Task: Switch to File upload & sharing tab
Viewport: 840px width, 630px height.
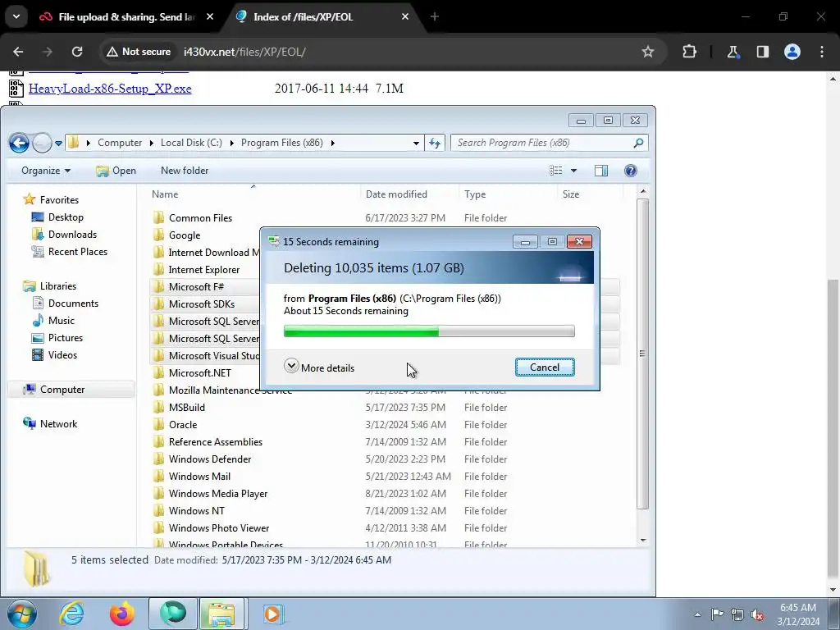Action: tap(126, 17)
